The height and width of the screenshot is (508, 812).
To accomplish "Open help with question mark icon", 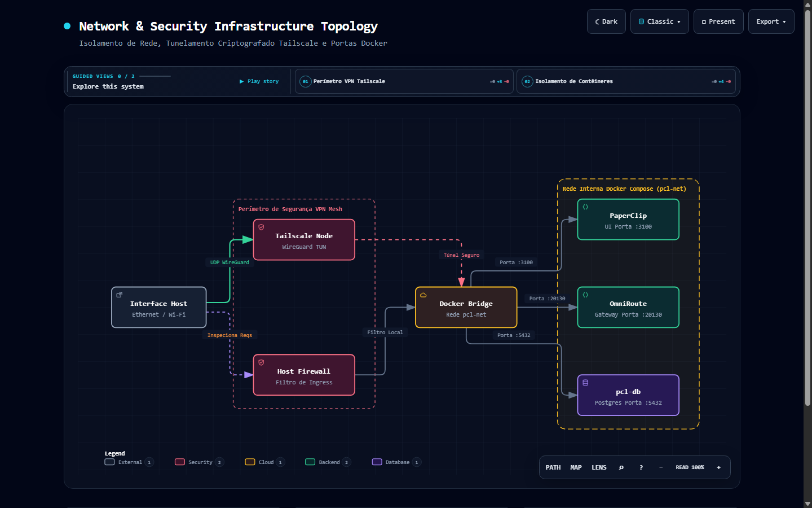I will 641,467.
